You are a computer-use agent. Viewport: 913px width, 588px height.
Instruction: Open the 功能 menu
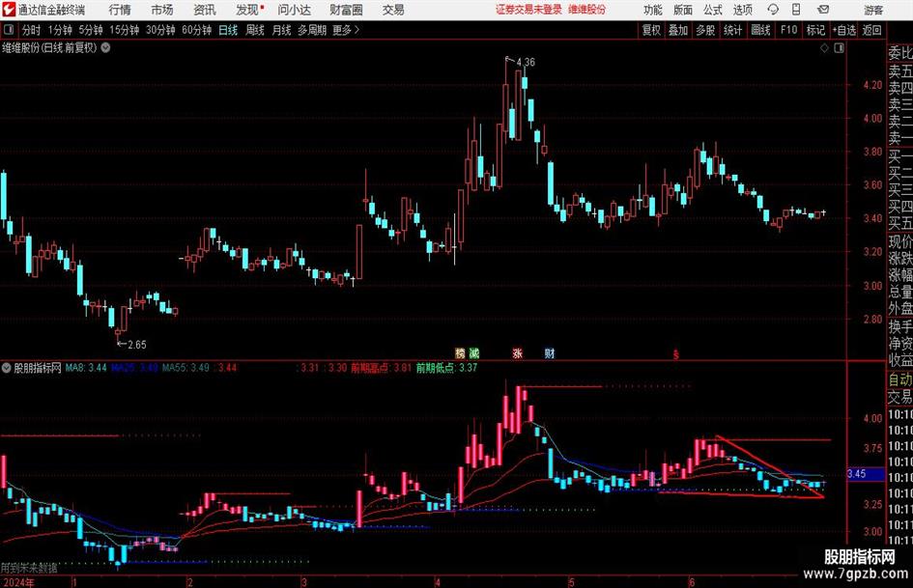653,10
